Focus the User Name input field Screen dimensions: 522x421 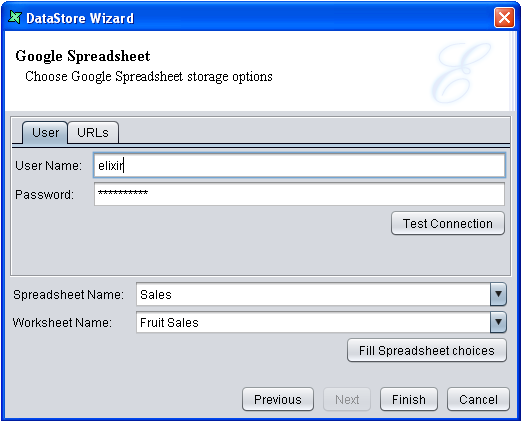click(x=299, y=165)
